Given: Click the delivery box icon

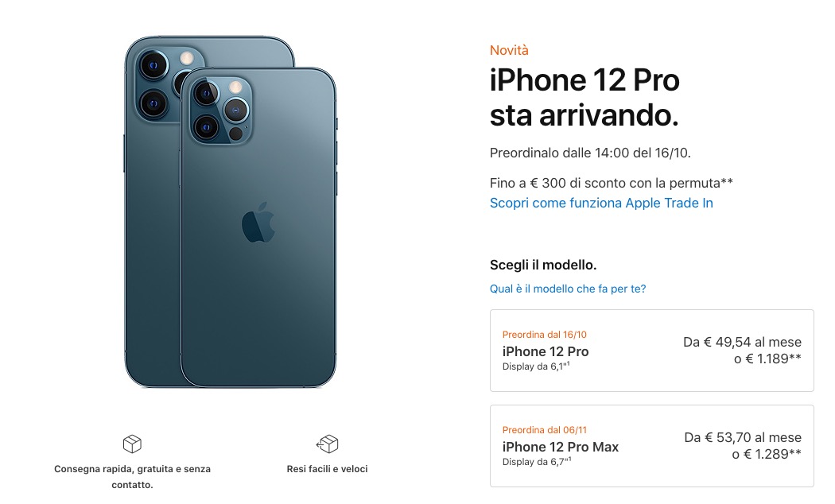Looking at the screenshot, I should click(132, 444).
